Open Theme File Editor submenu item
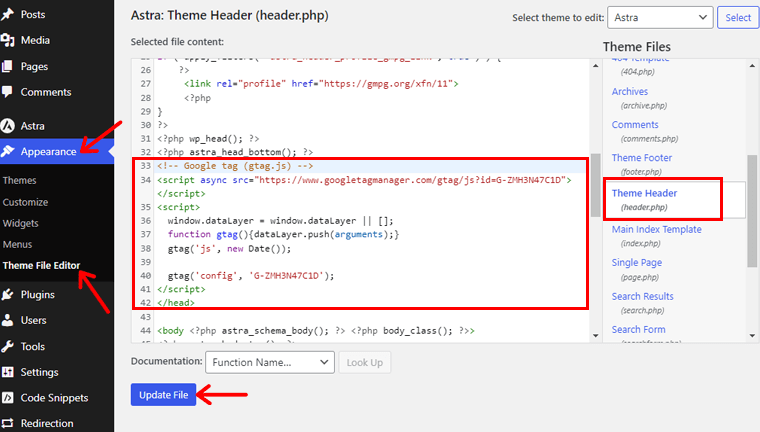 (41, 265)
